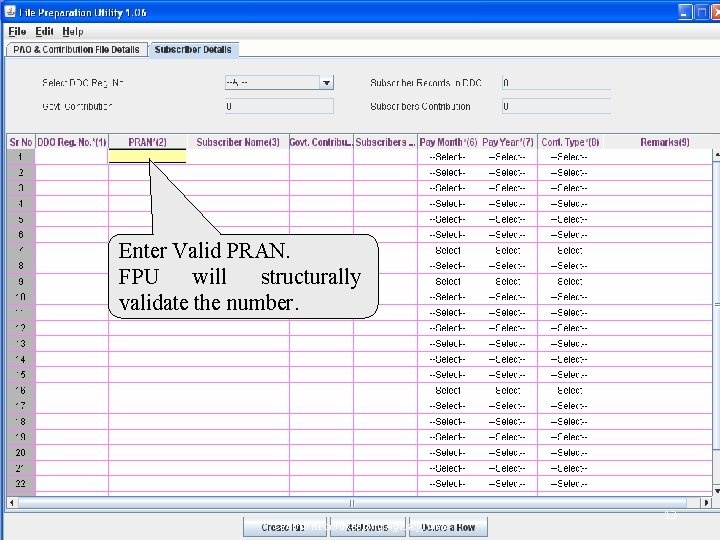Click the Cont. Type(8) column header
720x540 pixels.
[x=570, y=142]
